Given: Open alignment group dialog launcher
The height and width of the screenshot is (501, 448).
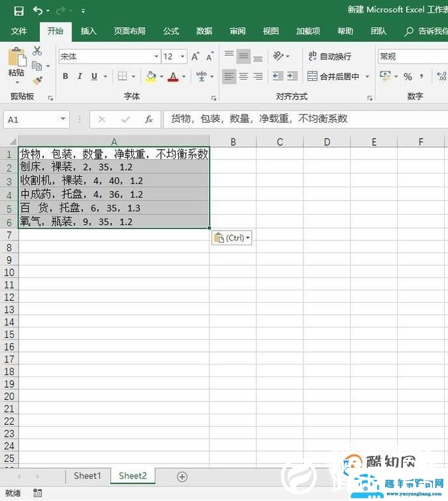Looking at the screenshot, I should pos(370,98).
